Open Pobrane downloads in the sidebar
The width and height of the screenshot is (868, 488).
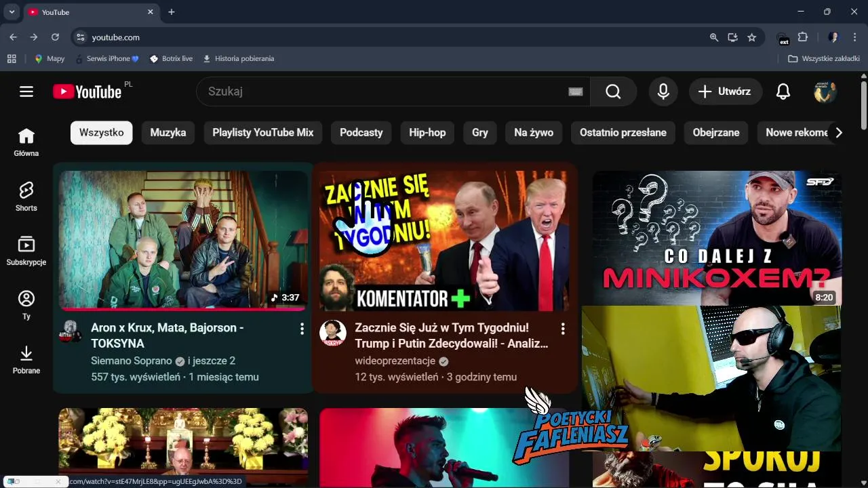26,359
